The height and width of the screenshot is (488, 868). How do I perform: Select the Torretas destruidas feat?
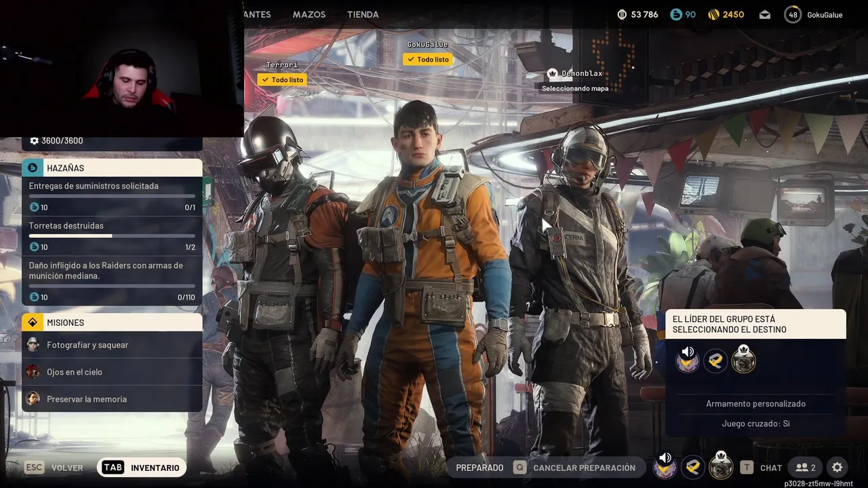(x=112, y=237)
